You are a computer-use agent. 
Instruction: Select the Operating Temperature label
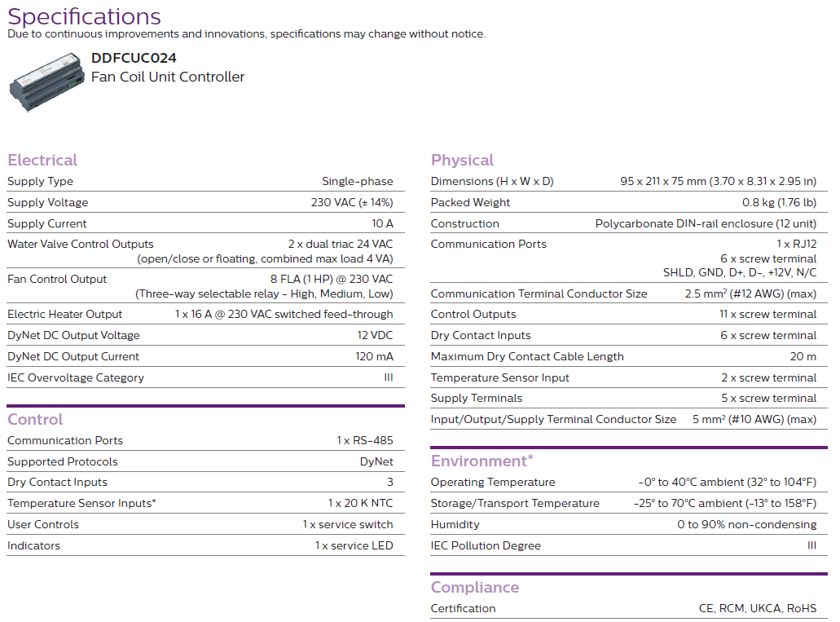493,482
